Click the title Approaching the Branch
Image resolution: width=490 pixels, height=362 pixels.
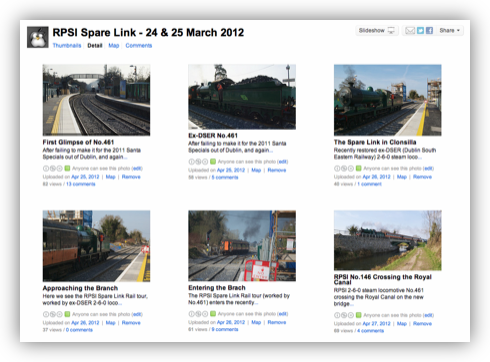80,288
